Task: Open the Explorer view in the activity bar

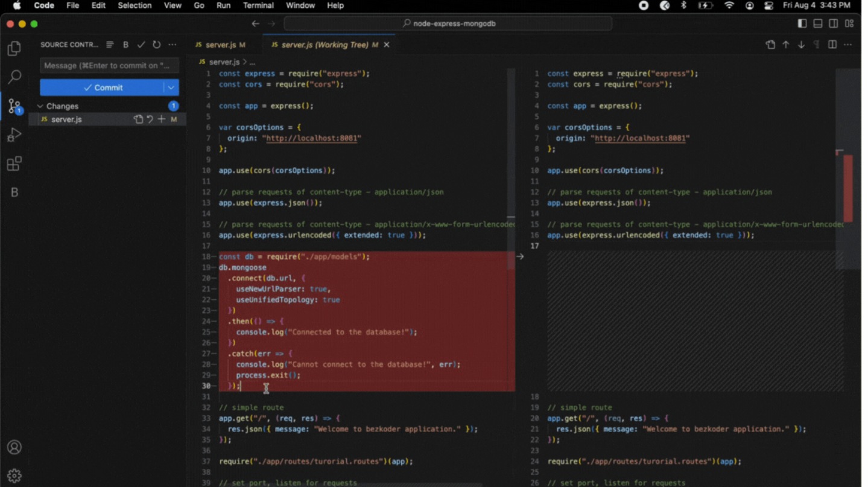Action: [14, 48]
